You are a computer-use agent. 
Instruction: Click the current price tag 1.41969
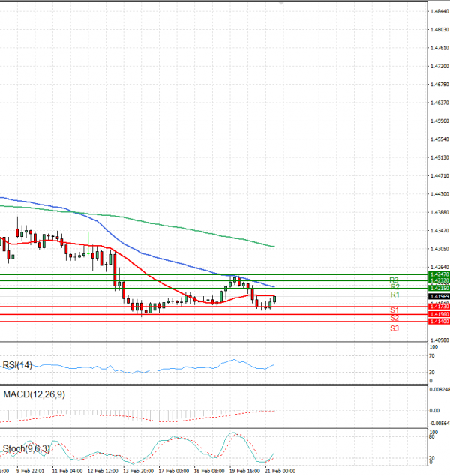[x=439, y=296]
